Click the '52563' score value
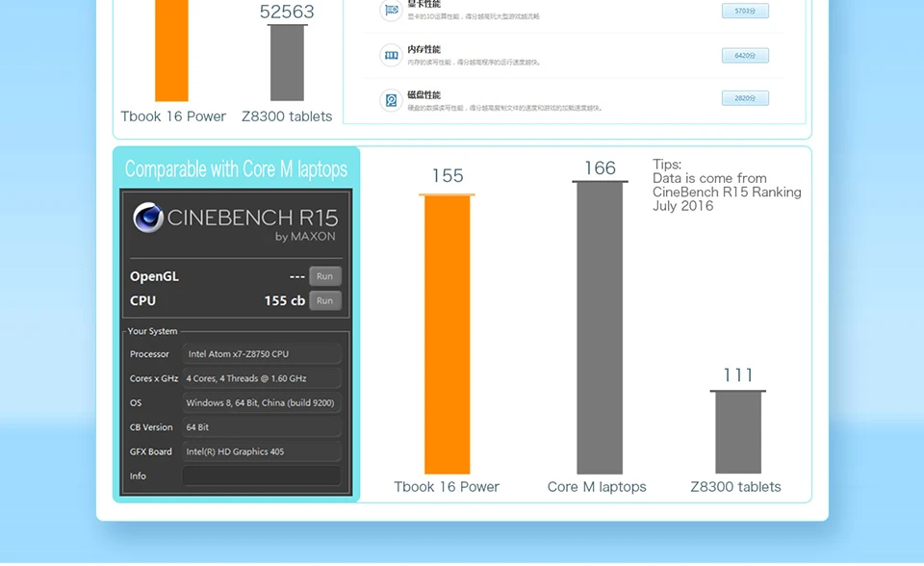The image size is (924, 566). pyautogui.click(x=287, y=12)
